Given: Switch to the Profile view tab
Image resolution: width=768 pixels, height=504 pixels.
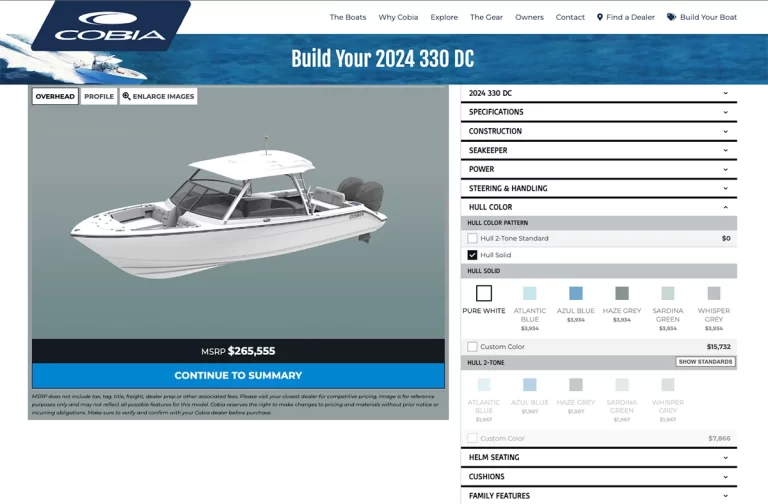Looking at the screenshot, I should [x=99, y=96].
